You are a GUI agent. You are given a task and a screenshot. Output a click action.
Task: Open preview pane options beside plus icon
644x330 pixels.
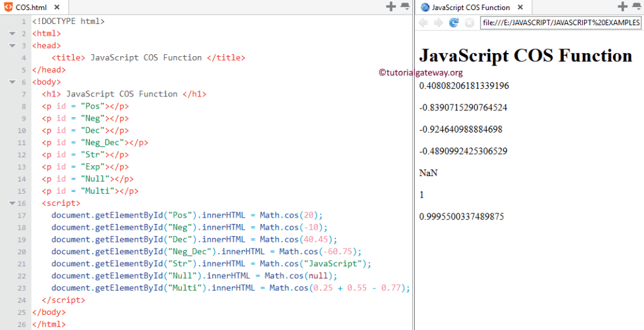(x=636, y=6)
